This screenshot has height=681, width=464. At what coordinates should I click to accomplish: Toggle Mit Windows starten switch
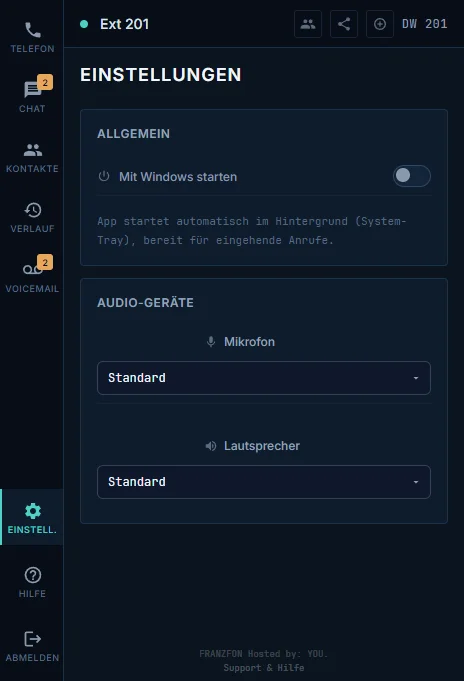[x=412, y=176]
